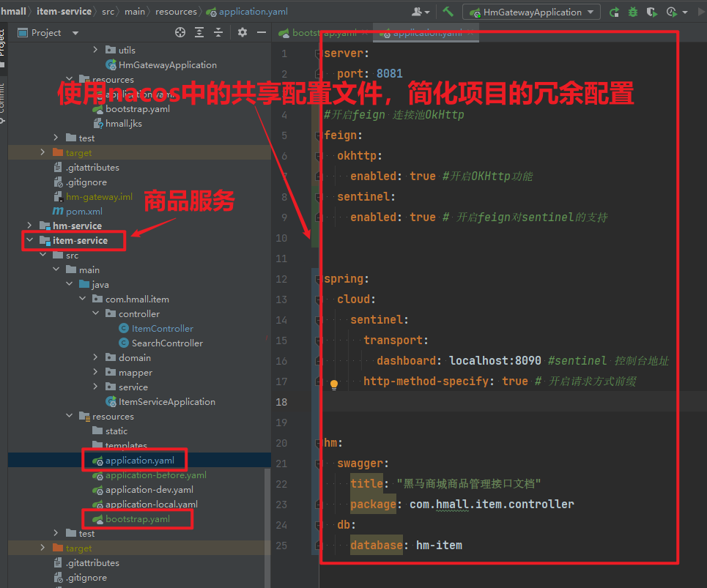
Task: Hide the Project tool window
Action: [262, 32]
